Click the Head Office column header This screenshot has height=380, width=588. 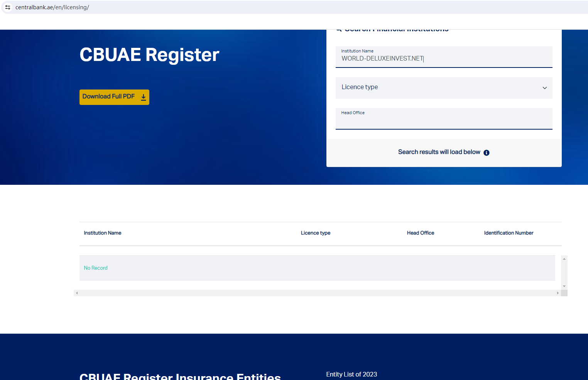pyautogui.click(x=421, y=233)
